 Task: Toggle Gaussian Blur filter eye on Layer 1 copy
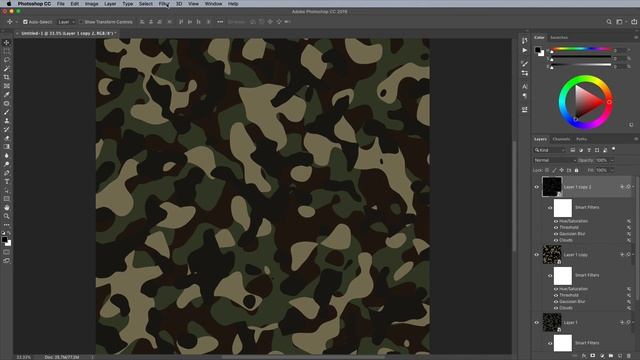click(556, 302)
